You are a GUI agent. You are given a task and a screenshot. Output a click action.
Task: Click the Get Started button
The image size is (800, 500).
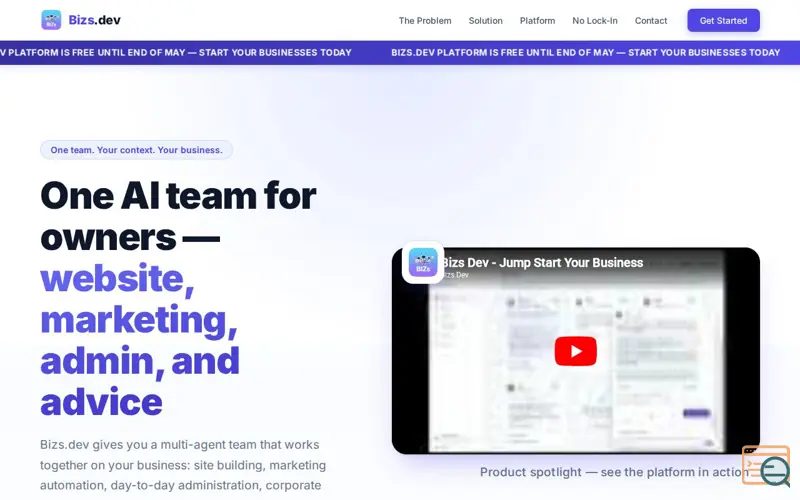click(x=723, y=20)
